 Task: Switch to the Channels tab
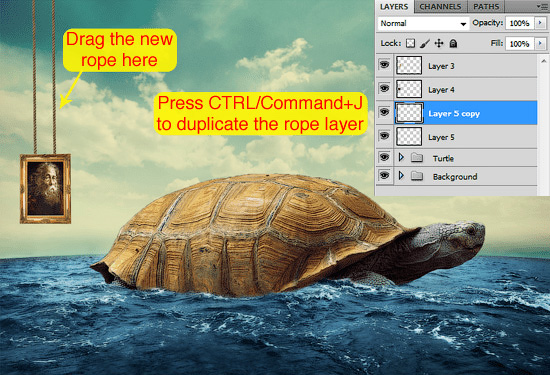click(440, 7)
